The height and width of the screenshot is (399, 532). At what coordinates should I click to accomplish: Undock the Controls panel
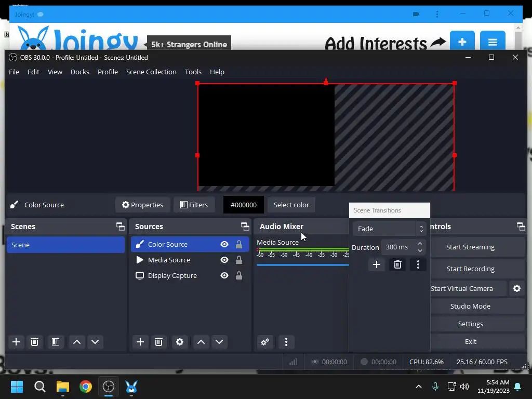pyautogui.click(x=521, y=227)
